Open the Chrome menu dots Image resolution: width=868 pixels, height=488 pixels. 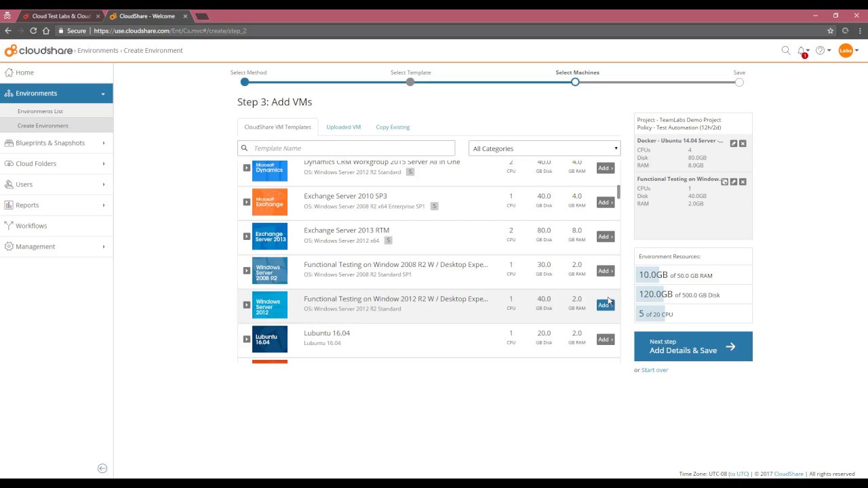click(859, 30)
